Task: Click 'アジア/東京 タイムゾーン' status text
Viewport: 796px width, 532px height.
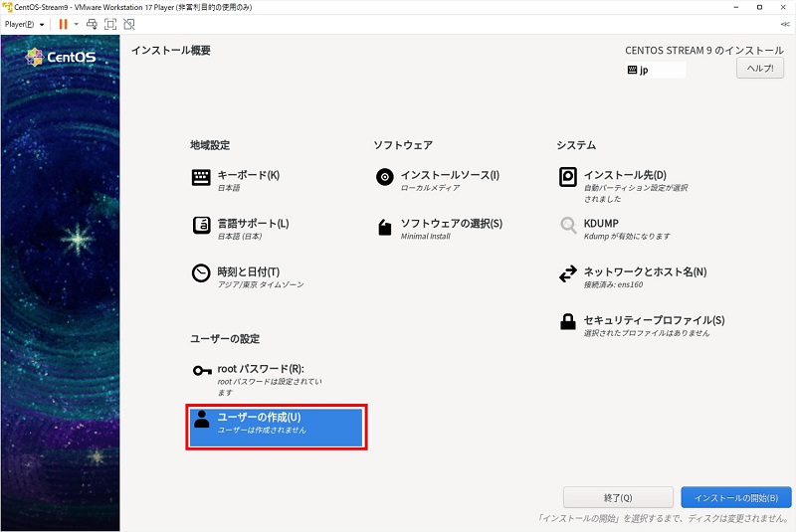Action: pos(261,284)
